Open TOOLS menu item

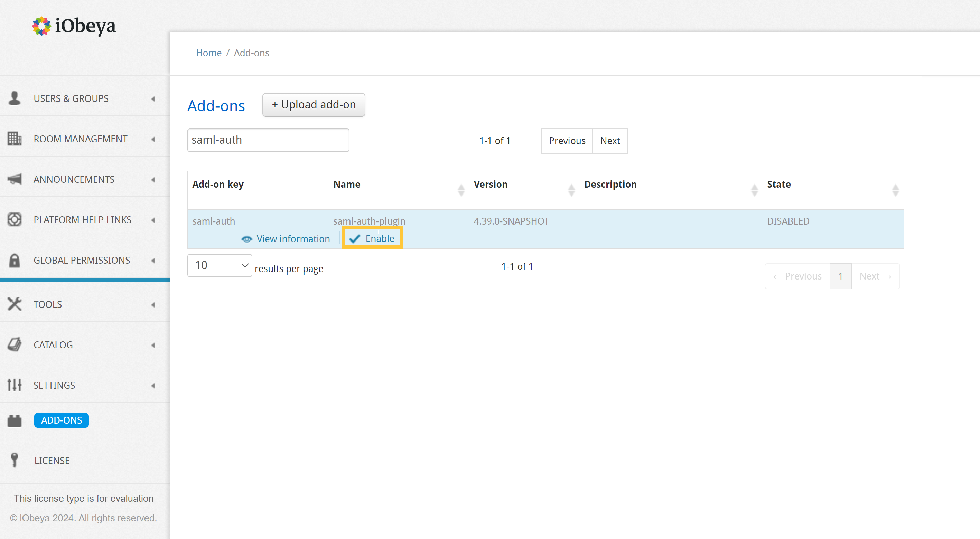tap(48, 304)
